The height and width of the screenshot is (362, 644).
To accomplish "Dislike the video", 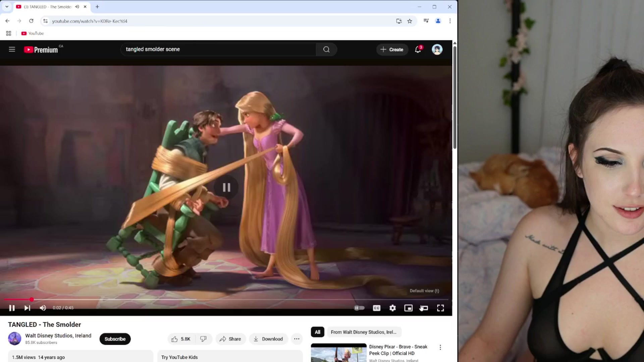I will tap(204, 339).
